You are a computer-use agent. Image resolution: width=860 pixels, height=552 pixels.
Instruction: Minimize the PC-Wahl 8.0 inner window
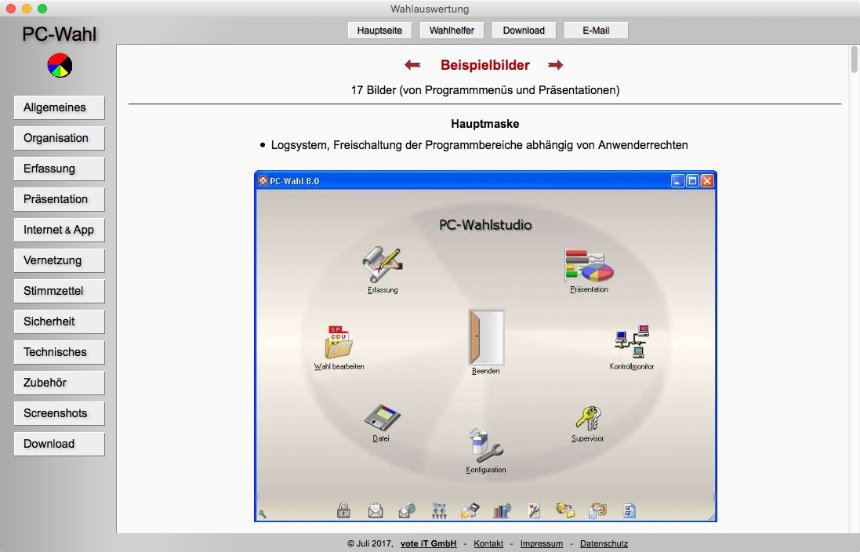click(677, 181)
